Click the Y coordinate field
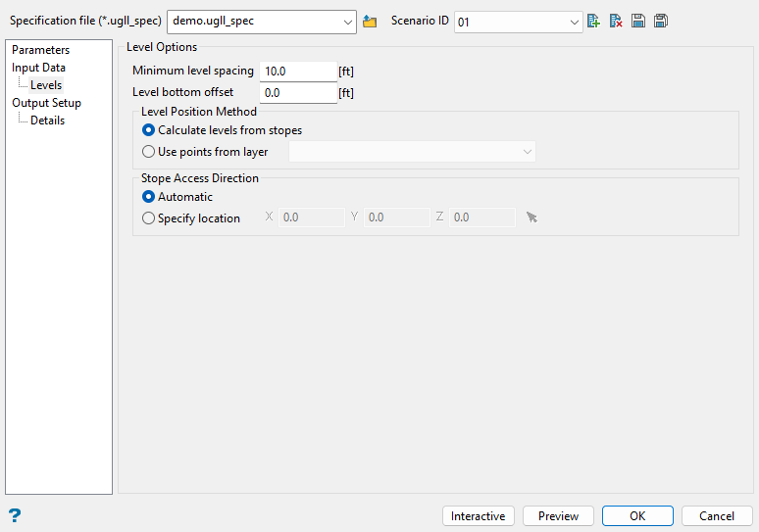The width and height of the screenshot is (759, 532). click(x=396, y=218)
